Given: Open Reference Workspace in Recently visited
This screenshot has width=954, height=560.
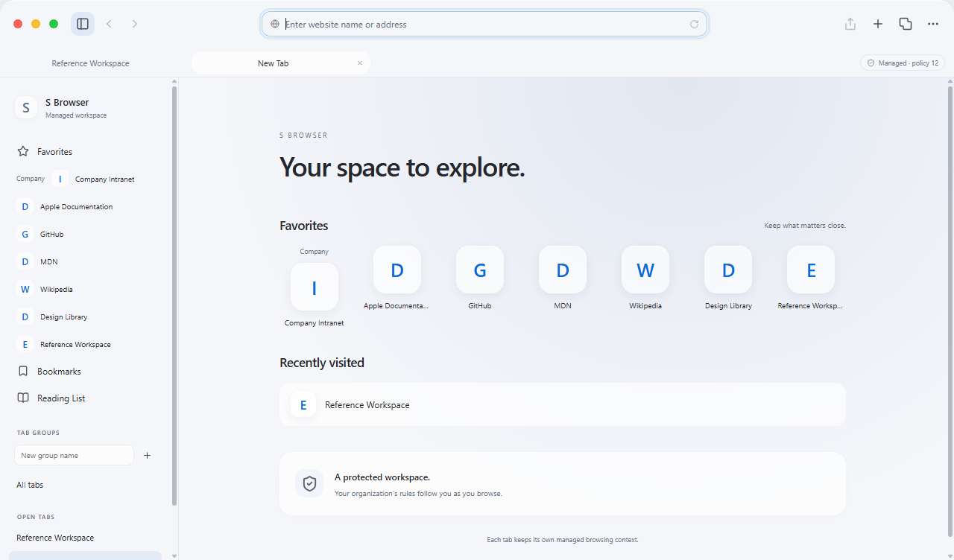Looking at the screenshot, I should coord(563,405).
